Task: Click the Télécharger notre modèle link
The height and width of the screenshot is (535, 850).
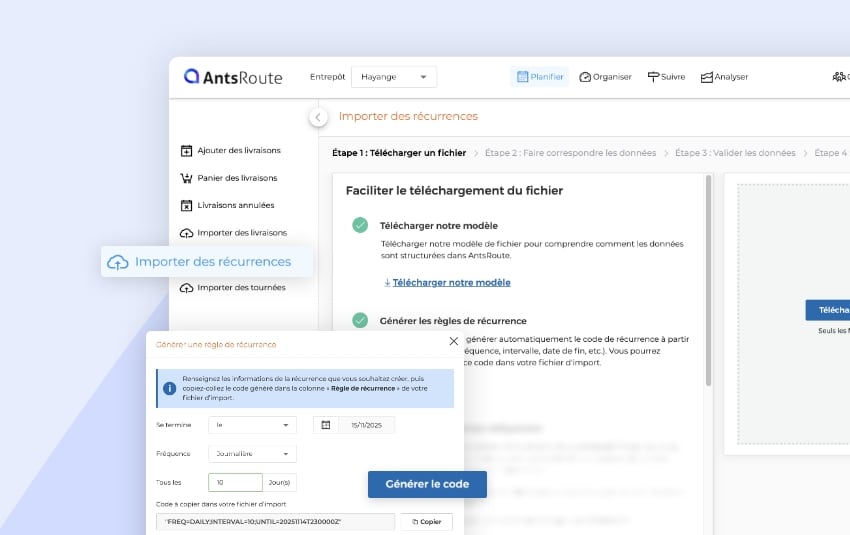Action: click(451, 283)
